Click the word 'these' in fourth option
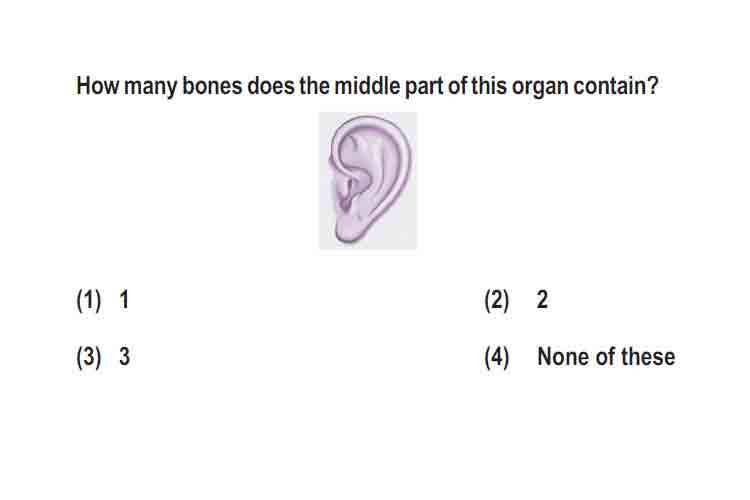The width and height of the screenshot is (750, 500). tap(648, 356)
